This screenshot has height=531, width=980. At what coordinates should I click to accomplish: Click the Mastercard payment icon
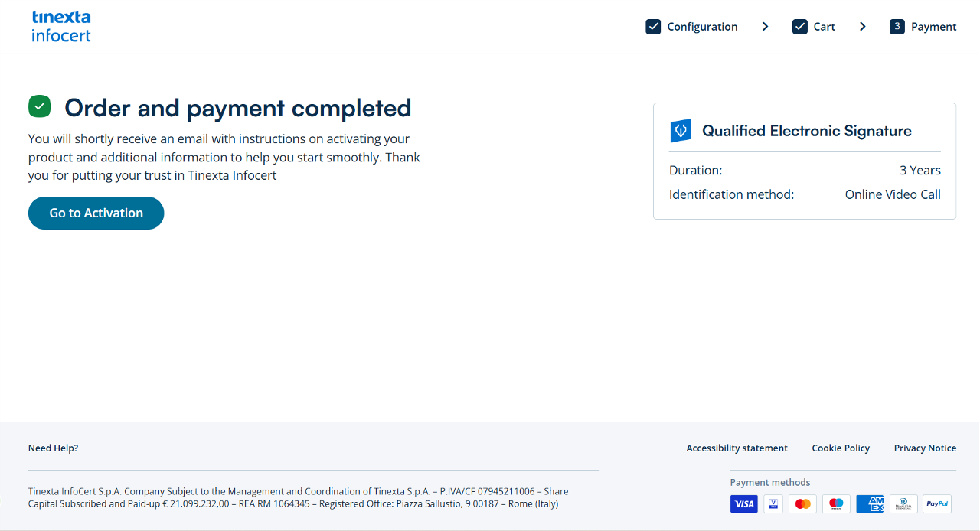point(802,503)
